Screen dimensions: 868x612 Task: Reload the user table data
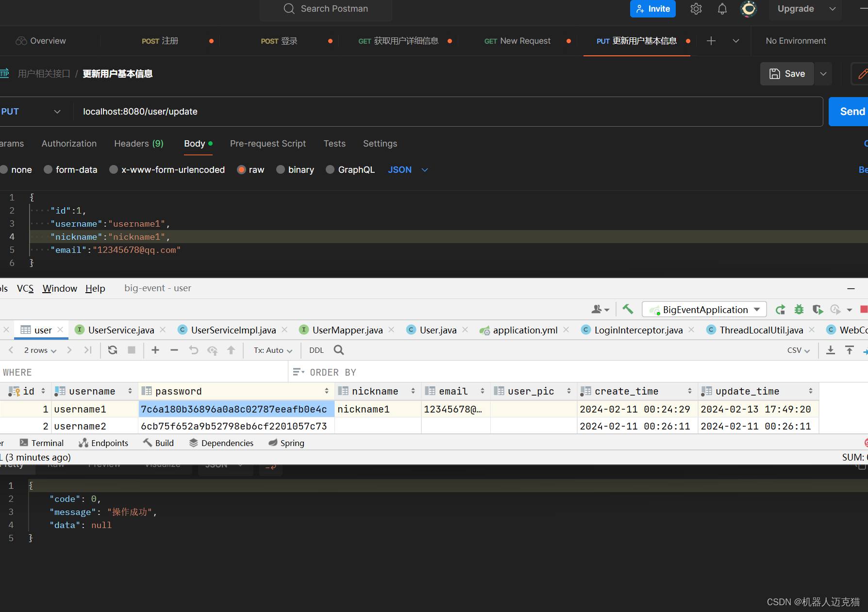tap(113, 350)
